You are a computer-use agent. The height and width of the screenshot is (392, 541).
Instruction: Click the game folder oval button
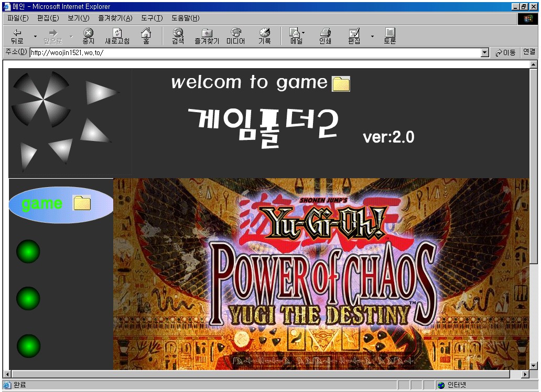click(x=61, y=204)
